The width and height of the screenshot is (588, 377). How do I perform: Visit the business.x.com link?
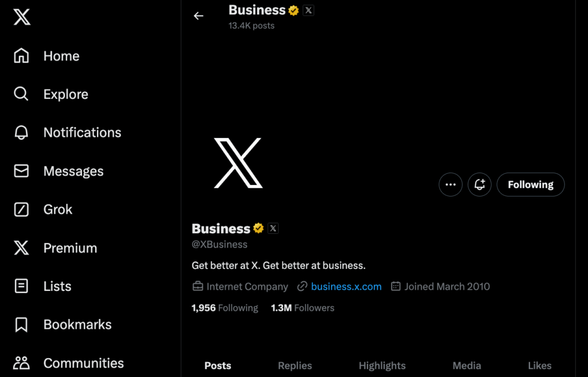(346, 286)
